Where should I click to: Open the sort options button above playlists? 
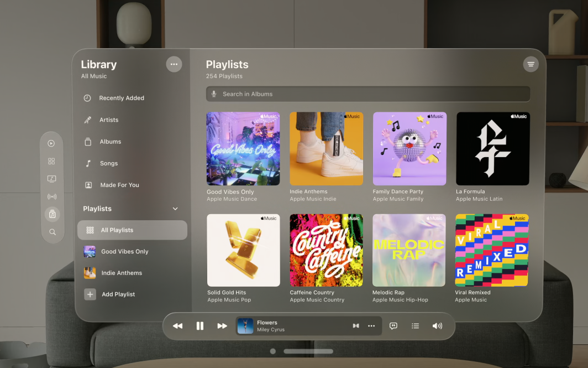tap(531, 64)
